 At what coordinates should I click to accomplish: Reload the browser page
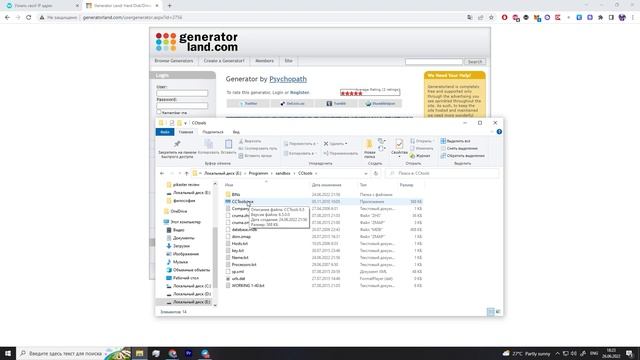(29, 18)
